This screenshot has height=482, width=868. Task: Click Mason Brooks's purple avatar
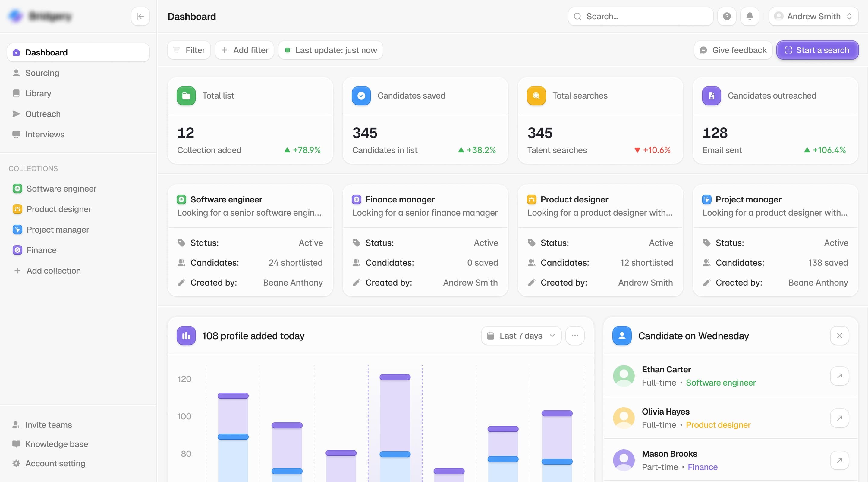pyautogui.click(x=624, y=460)
